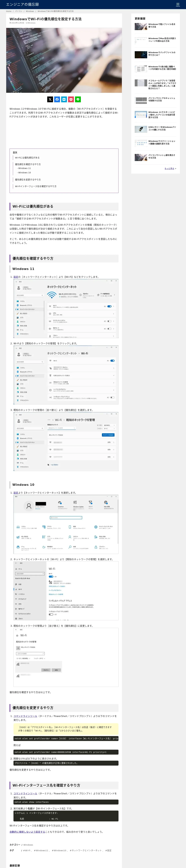Click 設定 link in Windows 10 step 1
The image size is (186, 868).
[16, 493]
